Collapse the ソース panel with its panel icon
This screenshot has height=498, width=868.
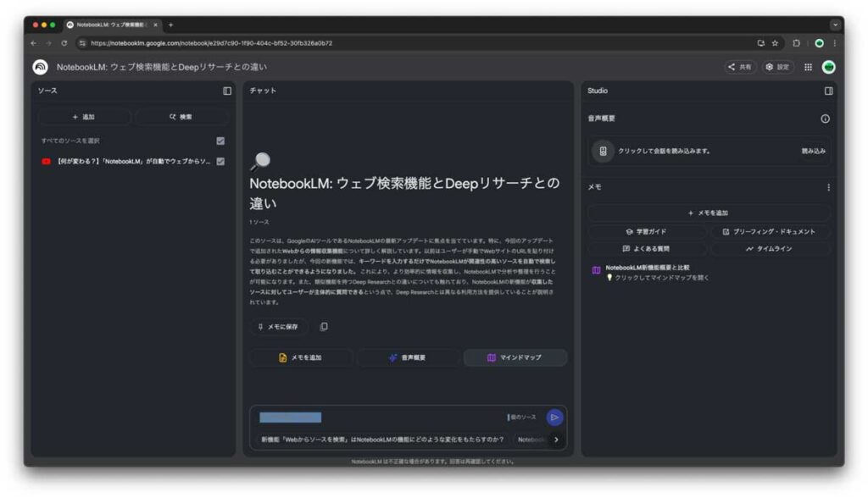[x=227, y=91]
